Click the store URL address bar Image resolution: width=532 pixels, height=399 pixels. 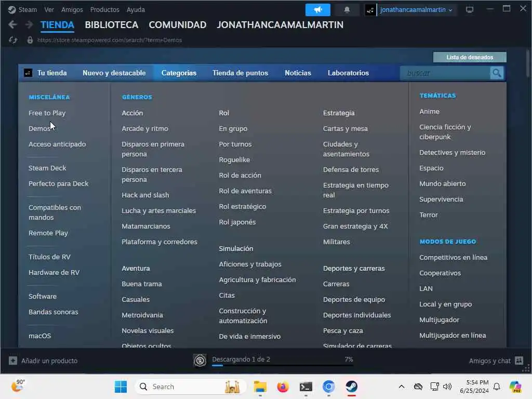coord(110,40)
